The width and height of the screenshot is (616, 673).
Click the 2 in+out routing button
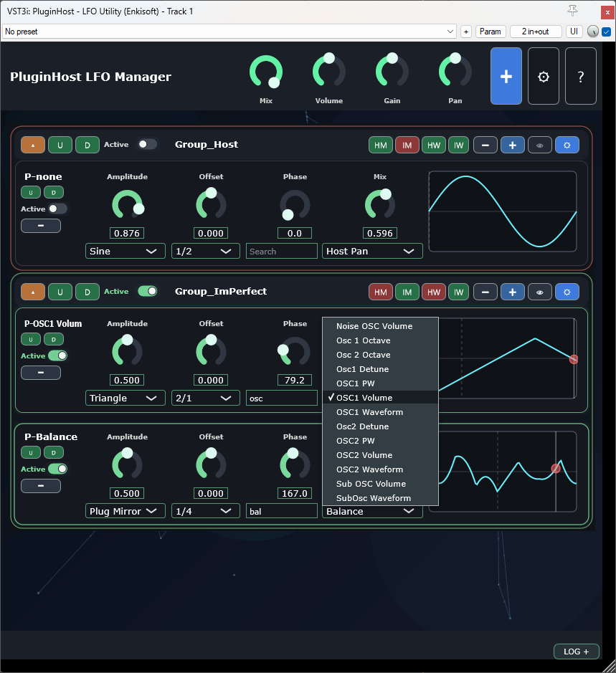(535, 32)
